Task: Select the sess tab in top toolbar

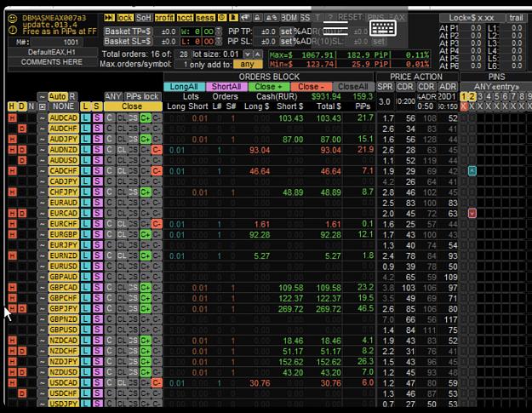Action: (205, 18)
